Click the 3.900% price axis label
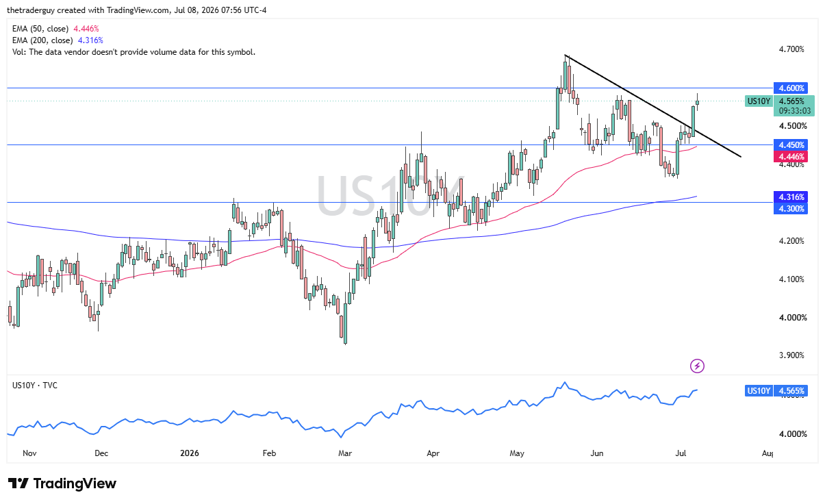 click(791, 355)
